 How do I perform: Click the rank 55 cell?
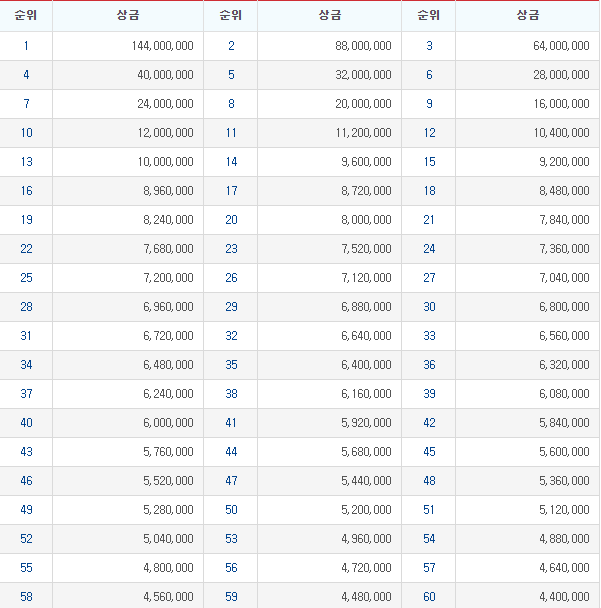click(x=26, y=568)
